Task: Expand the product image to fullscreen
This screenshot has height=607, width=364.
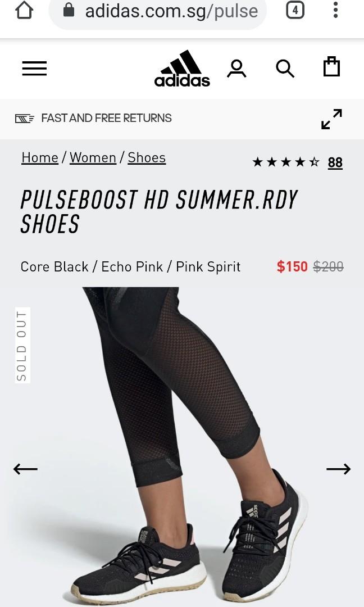Action: pyautogui.click(x=332, y=119)
